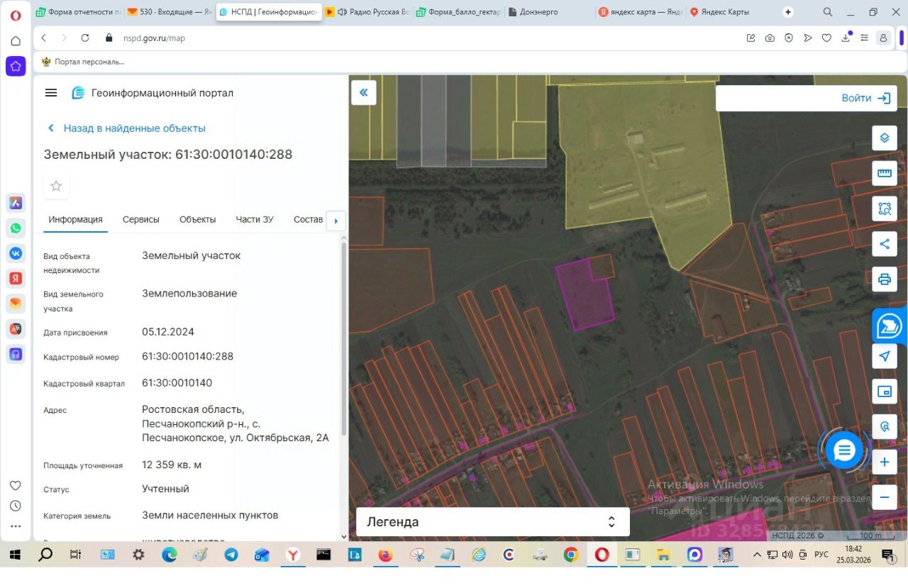Open the chat support bubble

click(844, 450)
